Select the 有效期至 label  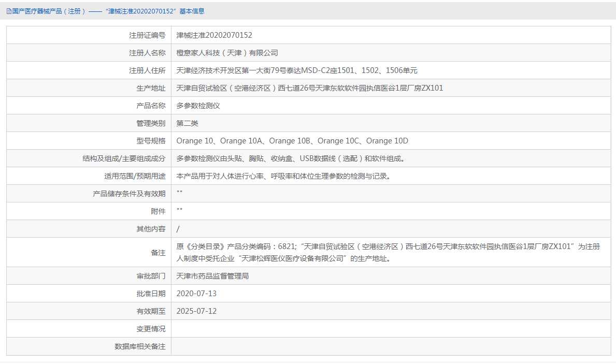151,311
